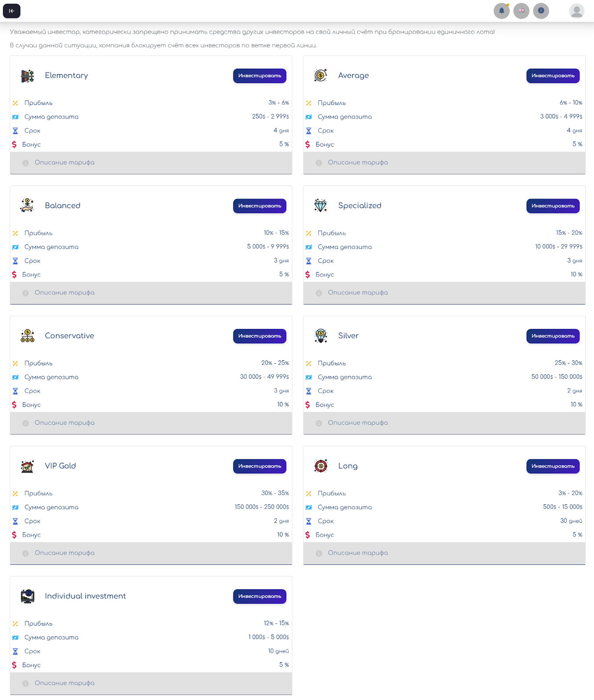The image size is (594, 700).
Task: Open the notifications bell icon
Action: [502, 11]
